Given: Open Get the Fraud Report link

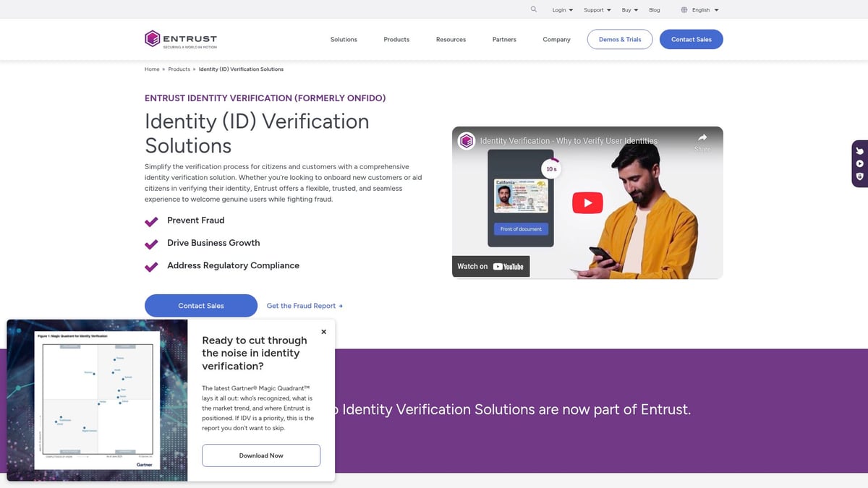Looking at the screenshot, I should click(x=305, y=306).
